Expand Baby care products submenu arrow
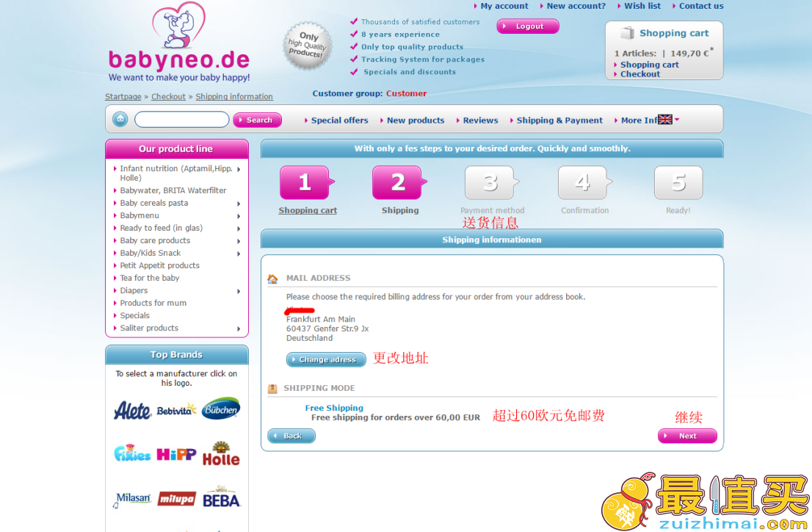This screenshot has height=532, width=812. point(239,241)
